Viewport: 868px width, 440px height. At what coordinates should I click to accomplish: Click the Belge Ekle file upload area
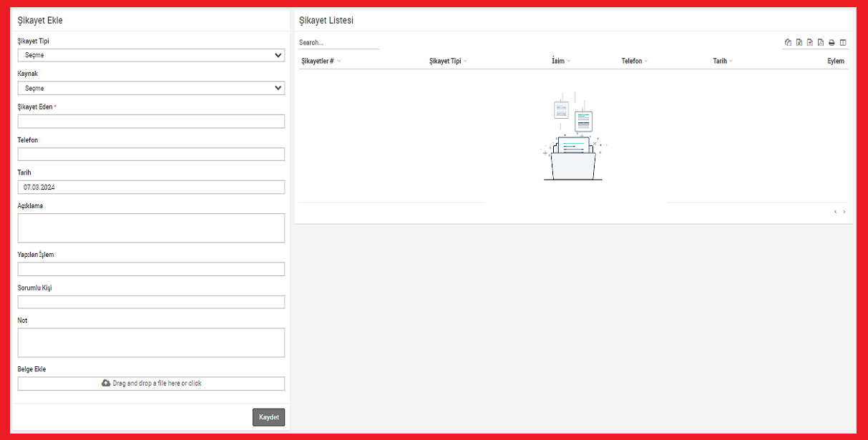click(151, 383)
